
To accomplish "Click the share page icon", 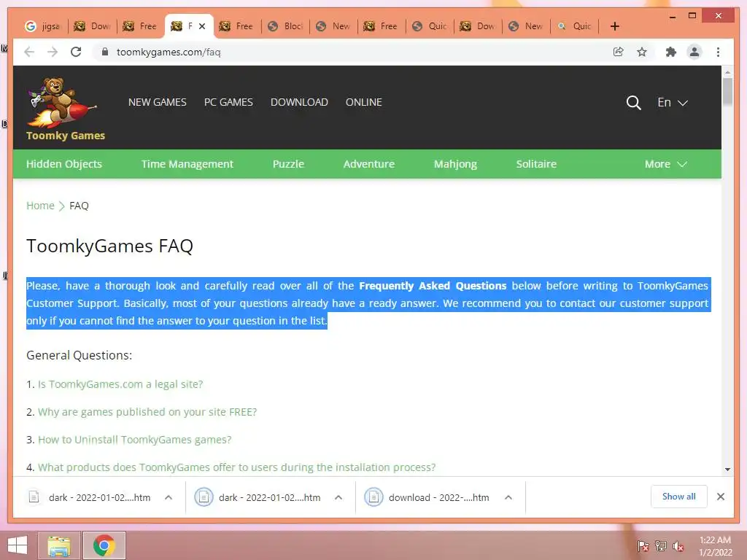I will point(618,52).
